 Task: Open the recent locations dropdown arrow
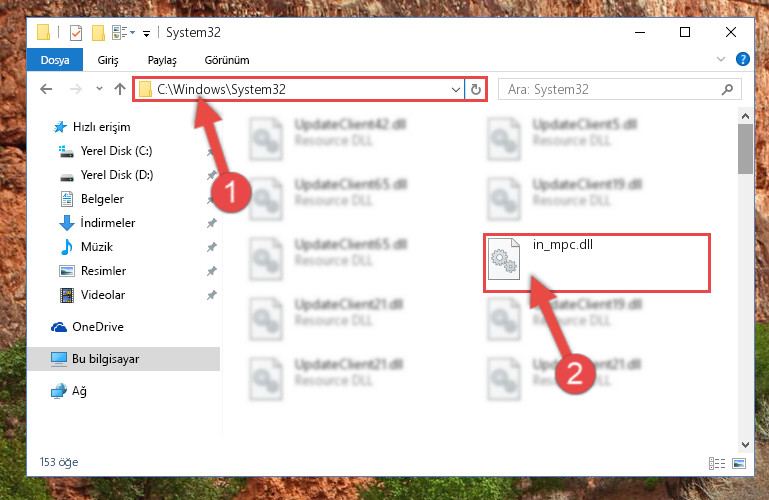coord(99,89)
